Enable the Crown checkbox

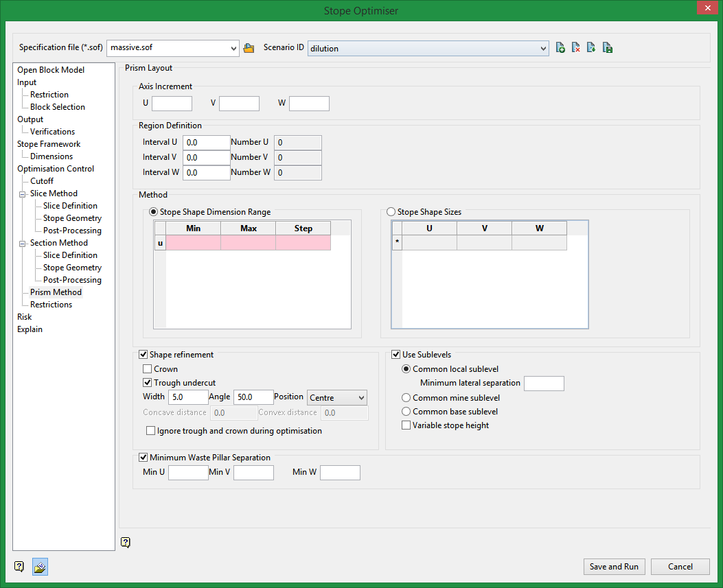click(x=148, y=369)
